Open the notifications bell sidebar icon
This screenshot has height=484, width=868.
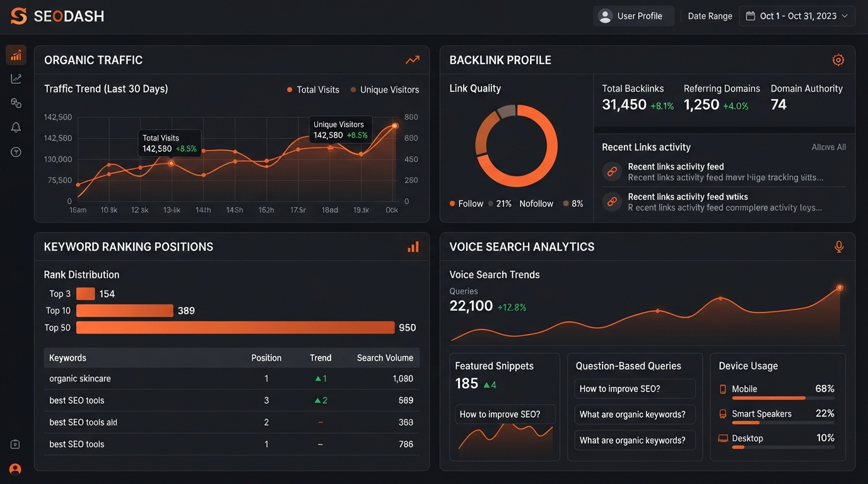(x=16, y=127)
